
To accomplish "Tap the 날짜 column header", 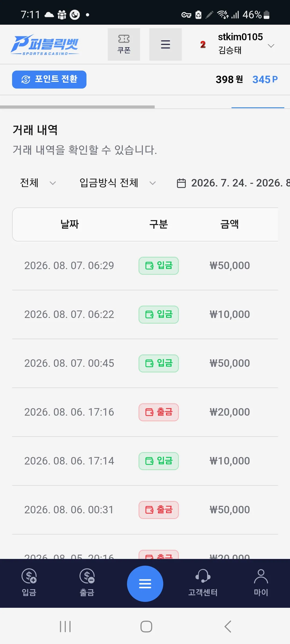I will click(70, 224).
